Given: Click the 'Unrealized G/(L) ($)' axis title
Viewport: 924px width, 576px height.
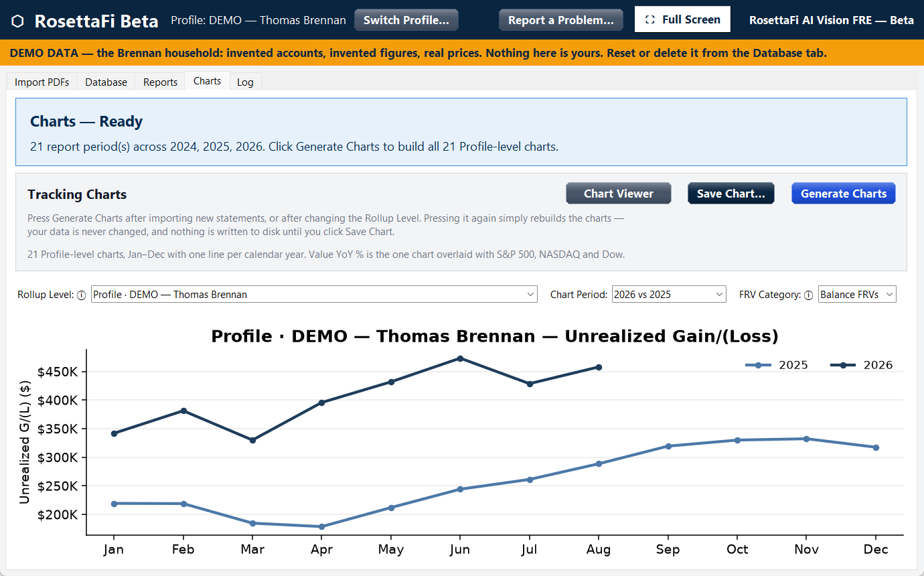Looking at the screenshot, I should tap(25, 442).
